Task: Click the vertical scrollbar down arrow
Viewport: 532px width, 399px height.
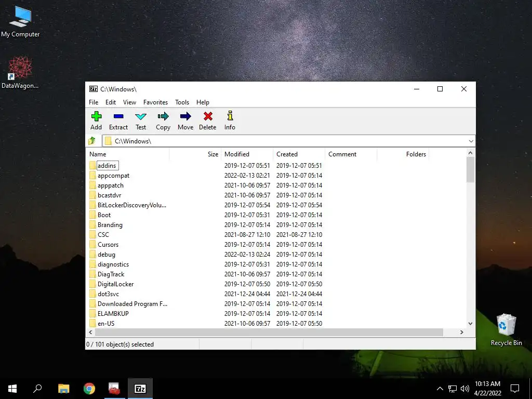Action: [470, 324]
